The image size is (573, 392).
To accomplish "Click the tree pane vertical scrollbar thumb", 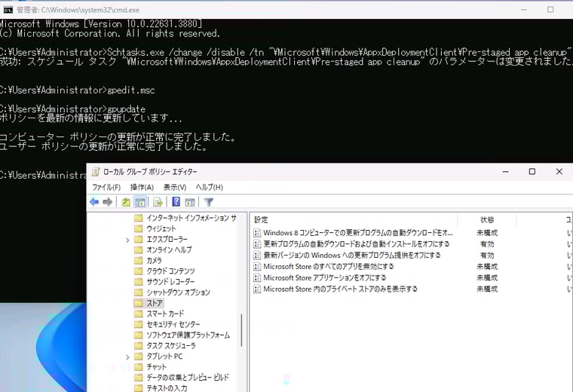I will click(241, 330).
